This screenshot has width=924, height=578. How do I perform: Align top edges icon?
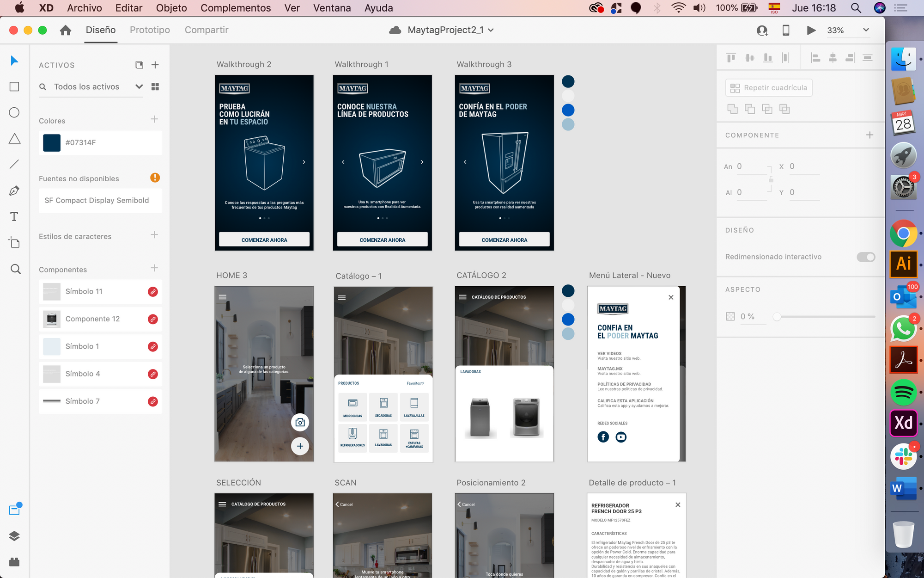click(731, 58)
